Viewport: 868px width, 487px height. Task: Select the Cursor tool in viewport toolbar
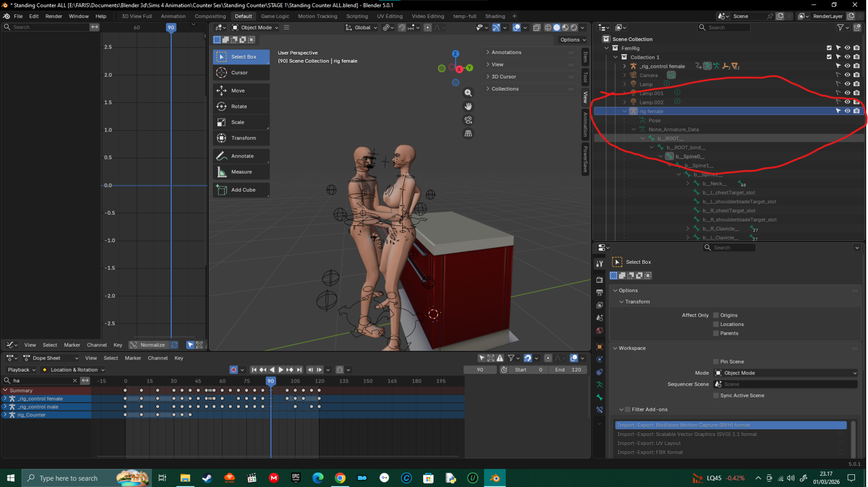click(241, 73)
